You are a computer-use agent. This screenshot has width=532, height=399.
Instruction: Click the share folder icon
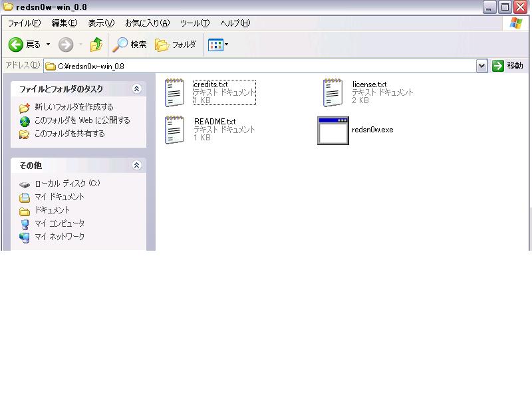[x=25, y=134]
